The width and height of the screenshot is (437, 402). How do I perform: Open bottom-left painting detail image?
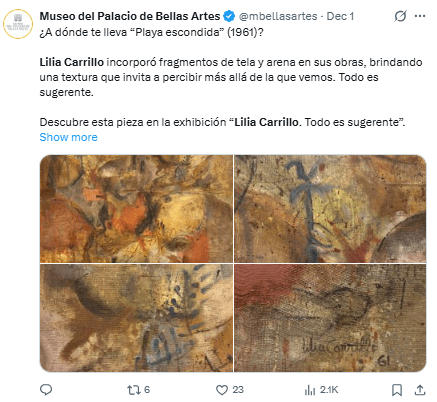coord(136,318)
